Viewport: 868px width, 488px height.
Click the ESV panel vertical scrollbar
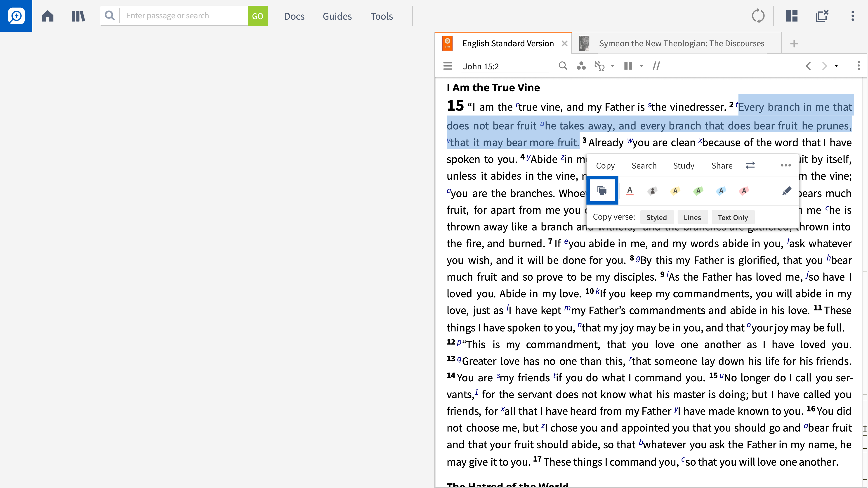(x=865, y=283)
